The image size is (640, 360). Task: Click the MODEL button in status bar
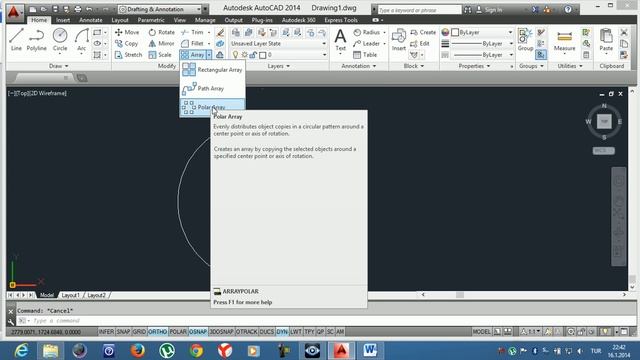(x=481, y=332)
